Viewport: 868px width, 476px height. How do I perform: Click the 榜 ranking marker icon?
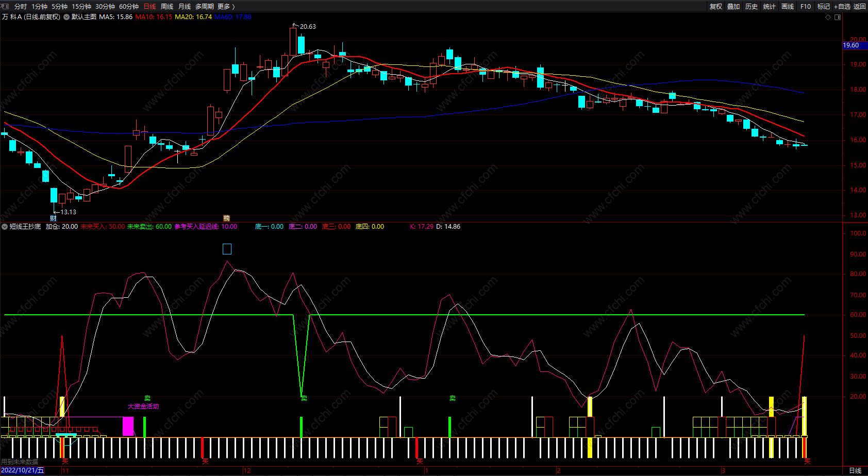coord(226,218)
